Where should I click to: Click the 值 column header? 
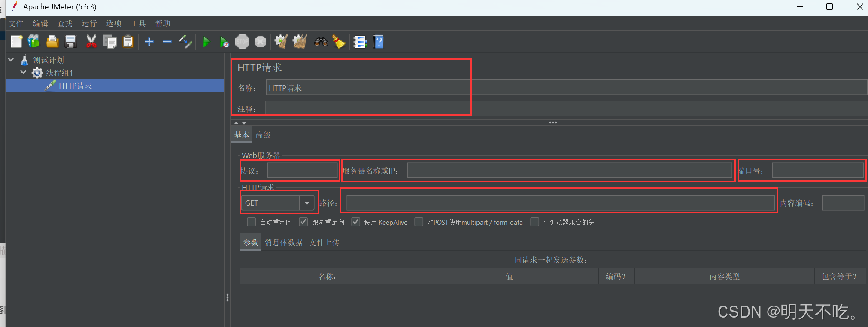(509, 276)
